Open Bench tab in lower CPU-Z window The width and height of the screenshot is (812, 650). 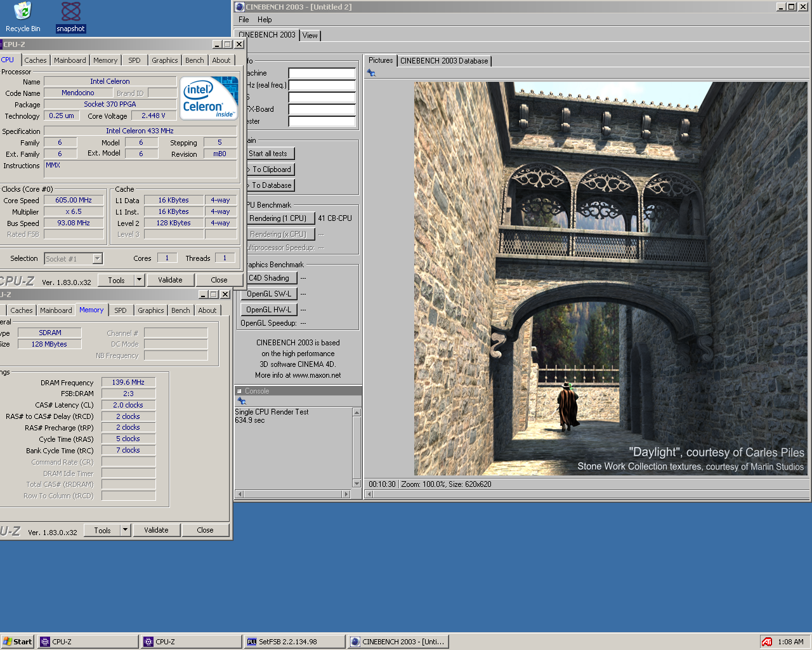181,310
